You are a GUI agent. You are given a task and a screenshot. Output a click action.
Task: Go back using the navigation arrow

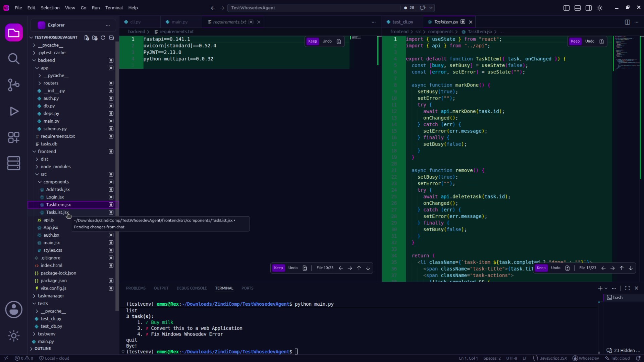[213, 8]
